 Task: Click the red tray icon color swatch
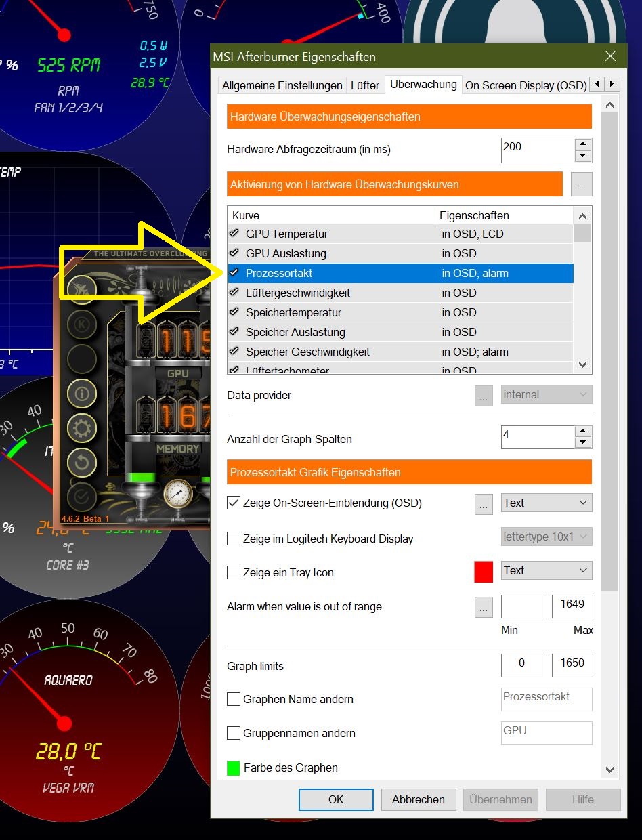click(x=484, y=572)
